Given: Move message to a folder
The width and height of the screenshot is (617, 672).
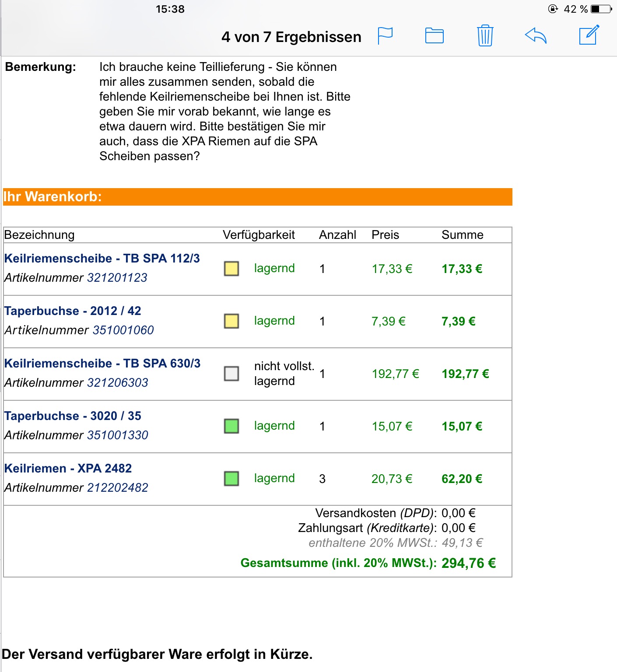Looking at the screenshot, I should (x=434, y=36).
